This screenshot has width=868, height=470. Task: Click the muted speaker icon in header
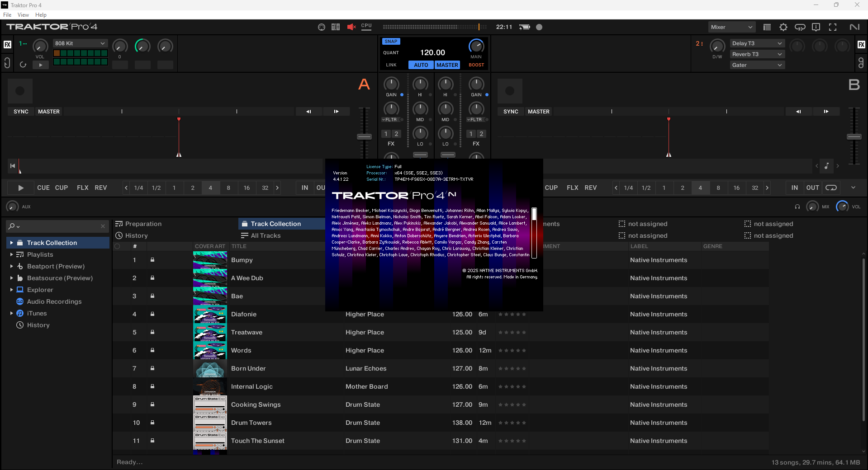(x=351, y=27)
